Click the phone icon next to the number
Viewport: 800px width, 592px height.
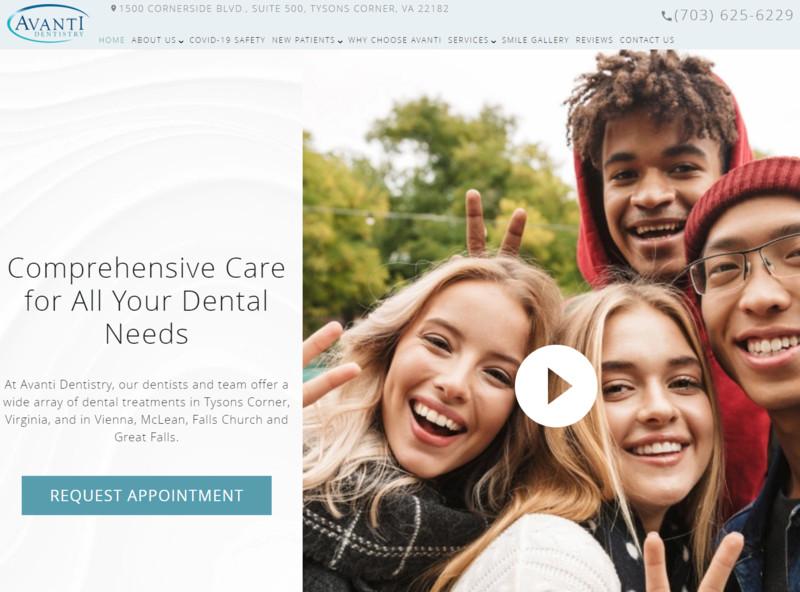tap(666, 16)
